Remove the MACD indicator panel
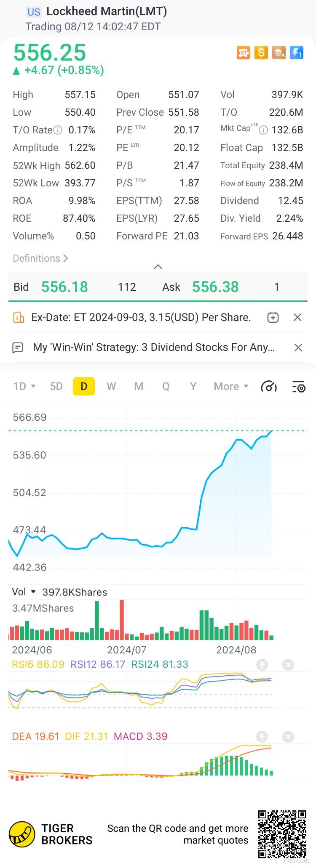 pyautogui.click(x=288, y=736)
